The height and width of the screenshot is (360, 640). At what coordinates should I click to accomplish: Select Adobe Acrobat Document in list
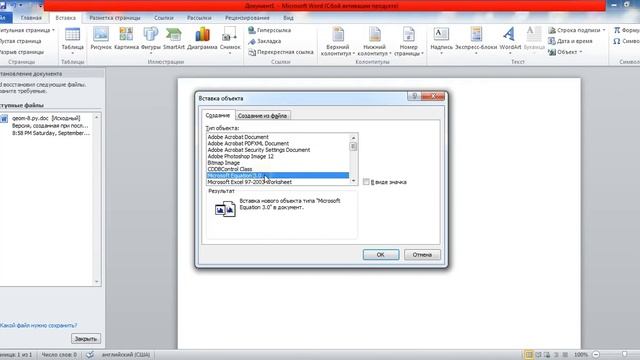[x=278, y=137]
